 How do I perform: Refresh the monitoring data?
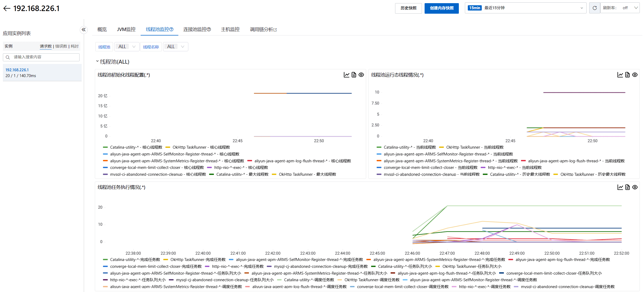tap(594, 8)
